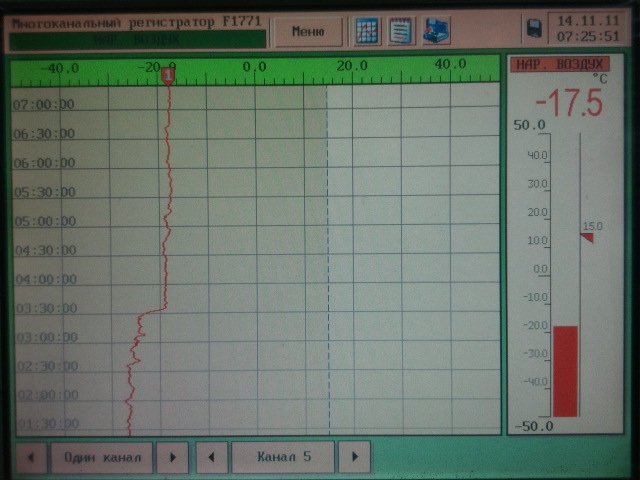This screenshot has height=480, width=640.
Task: Click the red channel 1 marker
Action: [x=169, y=74]
